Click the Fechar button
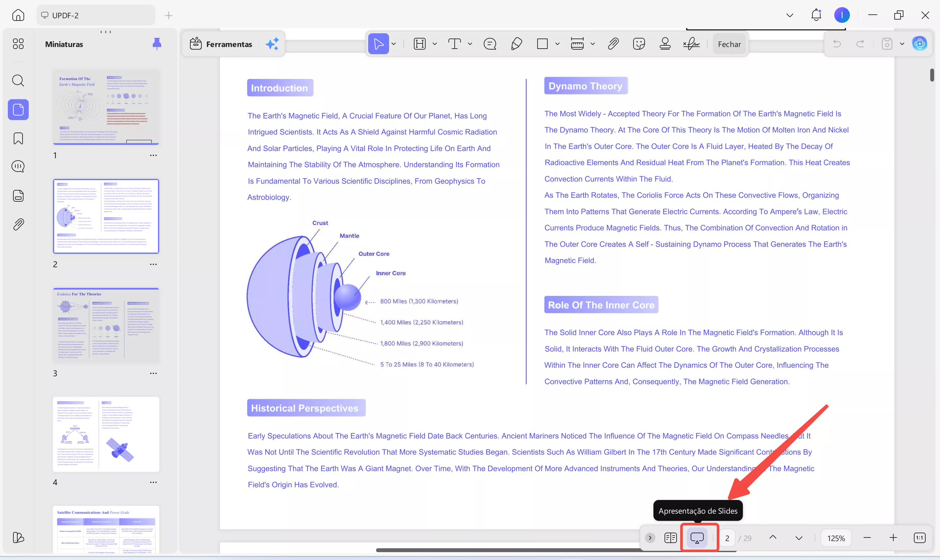This screenshot has width=940, height=560. pyautogui.click(x=729, y=44)
